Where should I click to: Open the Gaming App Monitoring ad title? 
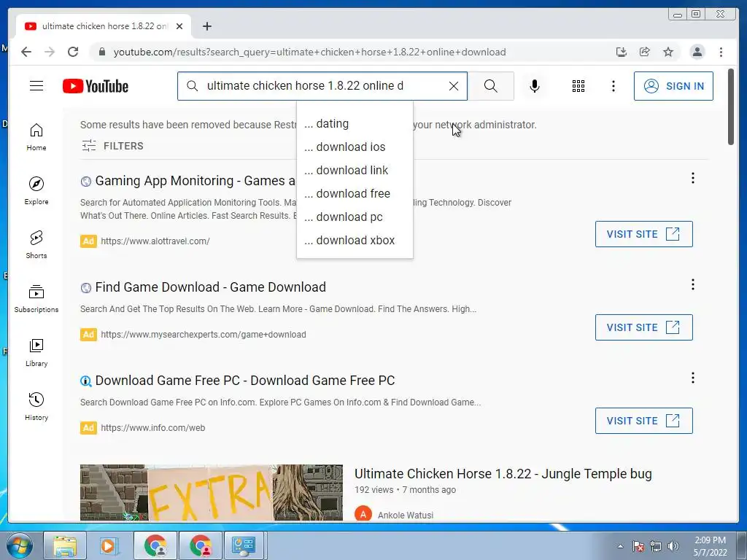point(195,181)
